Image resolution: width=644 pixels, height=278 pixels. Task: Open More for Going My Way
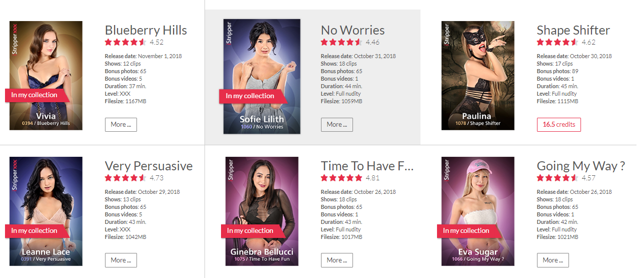pos(553,260)
